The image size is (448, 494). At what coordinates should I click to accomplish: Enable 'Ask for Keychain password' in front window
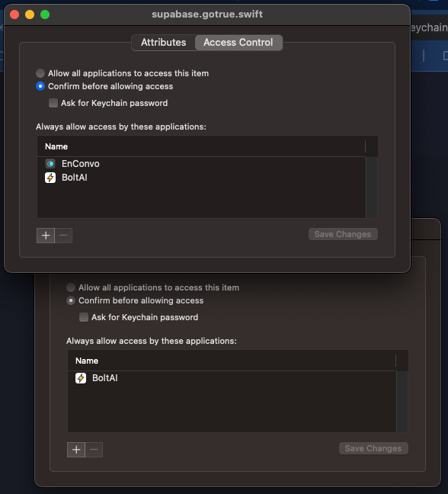point(53,103)
